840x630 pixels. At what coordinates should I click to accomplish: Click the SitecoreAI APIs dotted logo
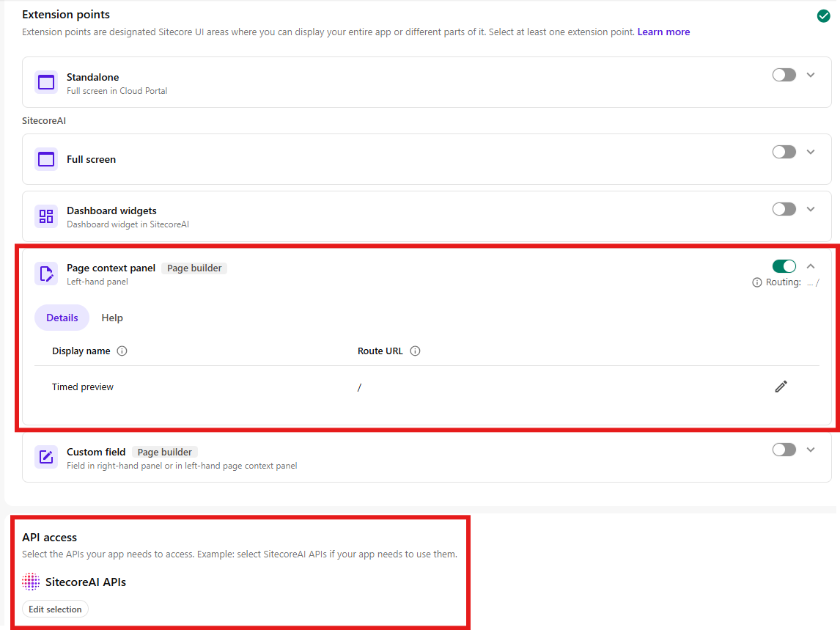pos(31,582)
